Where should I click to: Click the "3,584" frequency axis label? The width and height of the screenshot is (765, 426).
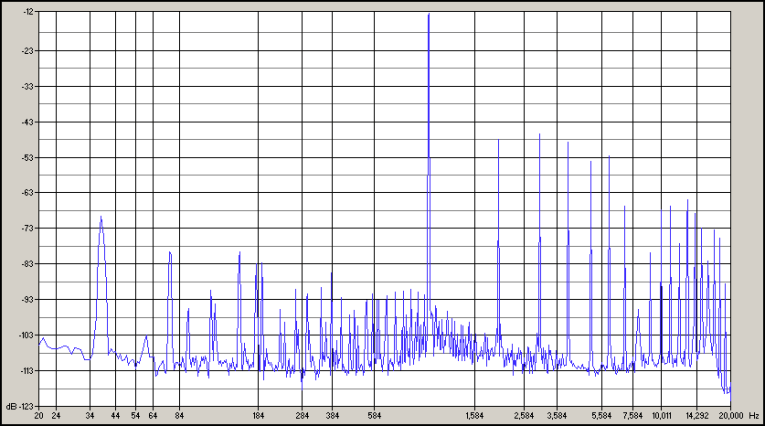[x=557, y=416]
